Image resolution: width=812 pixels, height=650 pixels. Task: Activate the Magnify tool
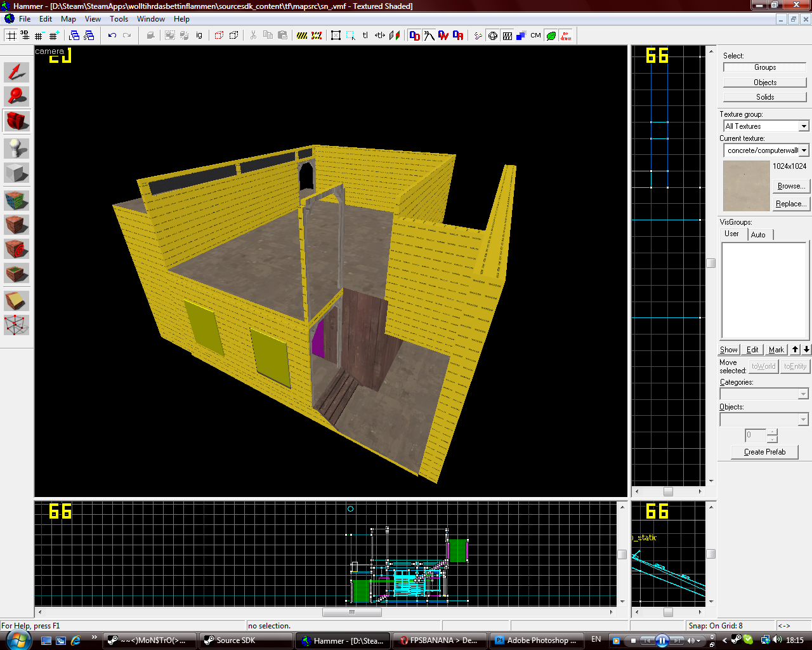(16, 96)
